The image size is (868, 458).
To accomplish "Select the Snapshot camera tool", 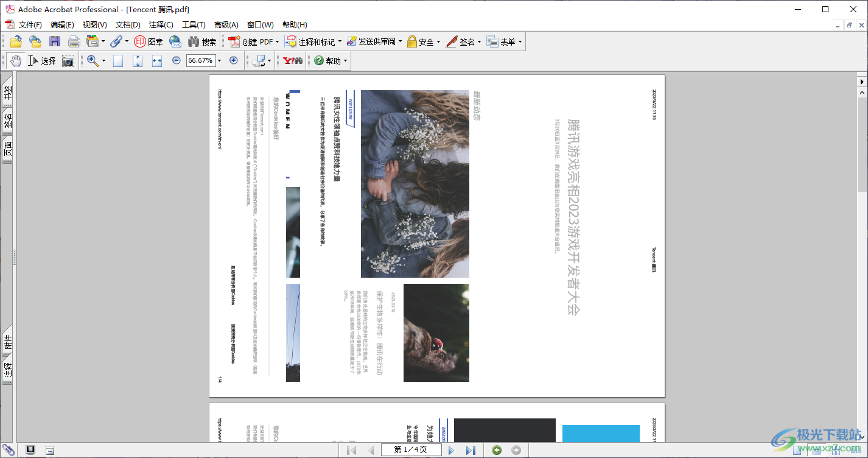I will [x=68, y=61].
